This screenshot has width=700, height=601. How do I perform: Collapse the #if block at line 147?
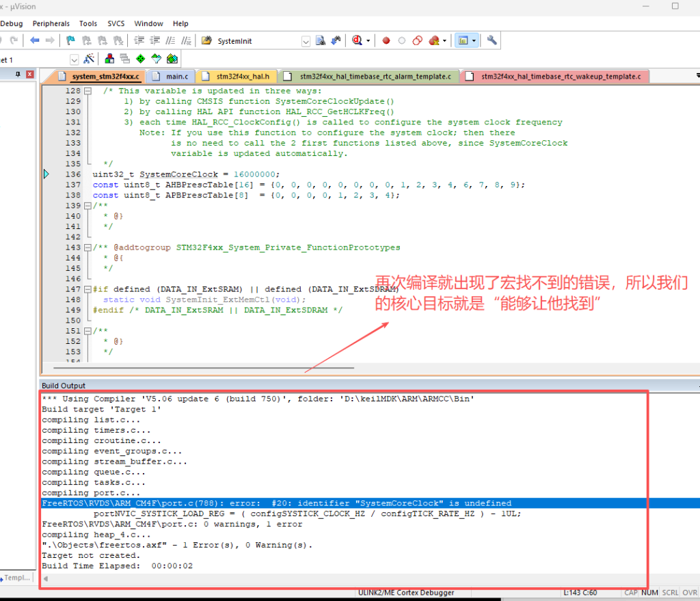87,289
